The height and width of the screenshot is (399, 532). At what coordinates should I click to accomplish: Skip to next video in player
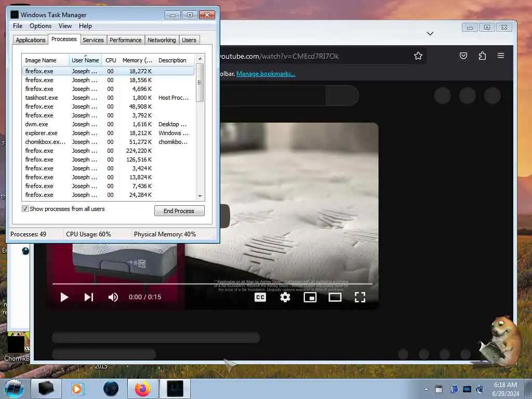pos(89,297)
